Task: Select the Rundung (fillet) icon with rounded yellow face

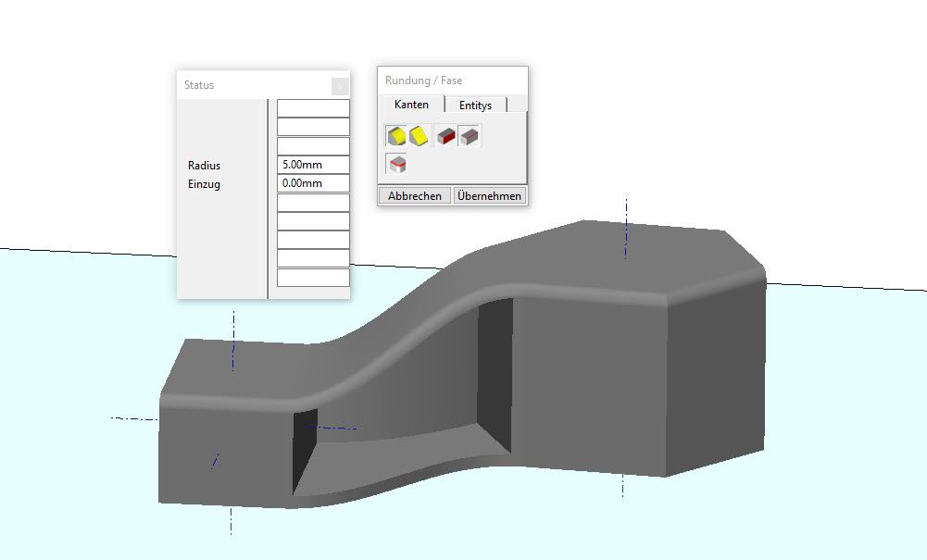Action: pos(395,136)
